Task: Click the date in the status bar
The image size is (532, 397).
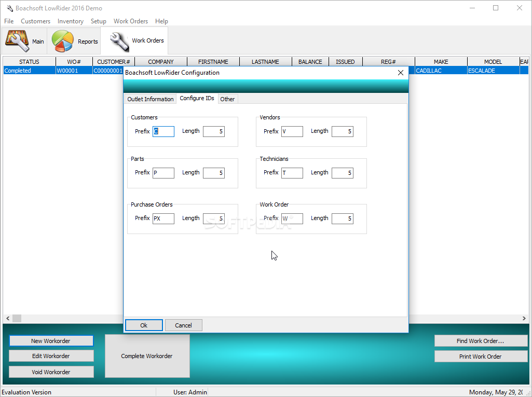Action: point(496,392)
